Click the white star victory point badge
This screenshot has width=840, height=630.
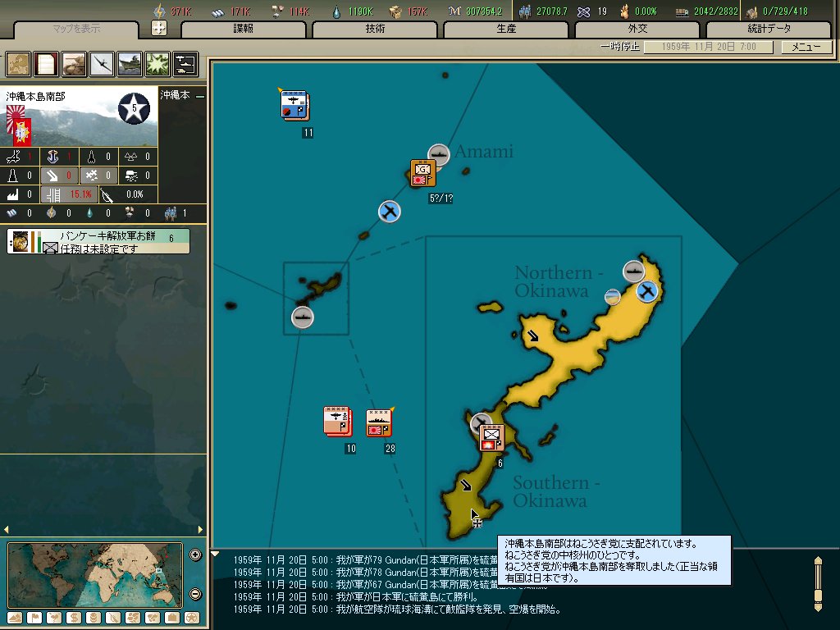(134, 108)
